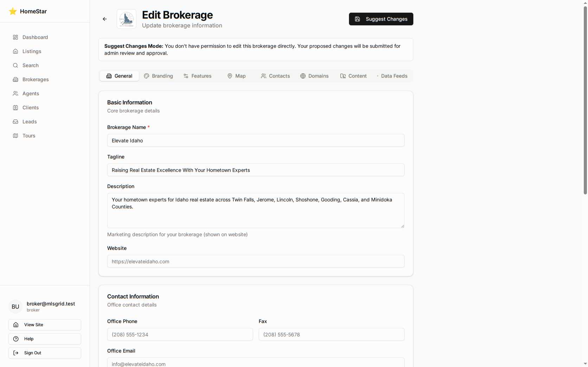Click the back arrow icon
Viewport: 588px width, 367px height.
click(x=105, y=19)
